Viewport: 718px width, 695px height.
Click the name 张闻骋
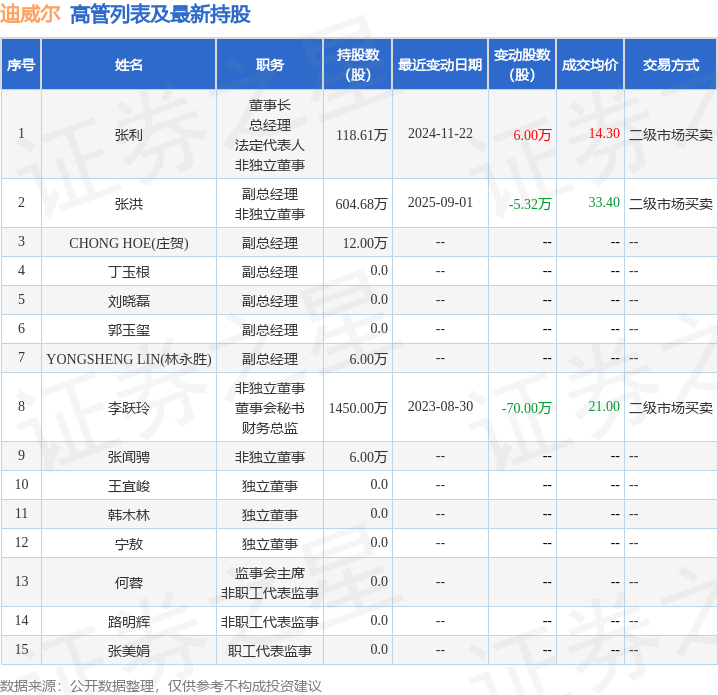tap(129, 457)
